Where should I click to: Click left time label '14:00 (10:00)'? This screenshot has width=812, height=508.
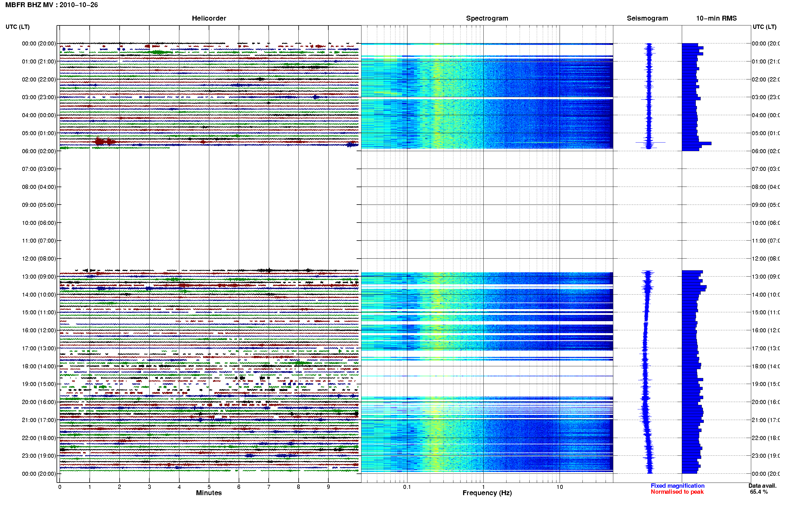[39, 295]
